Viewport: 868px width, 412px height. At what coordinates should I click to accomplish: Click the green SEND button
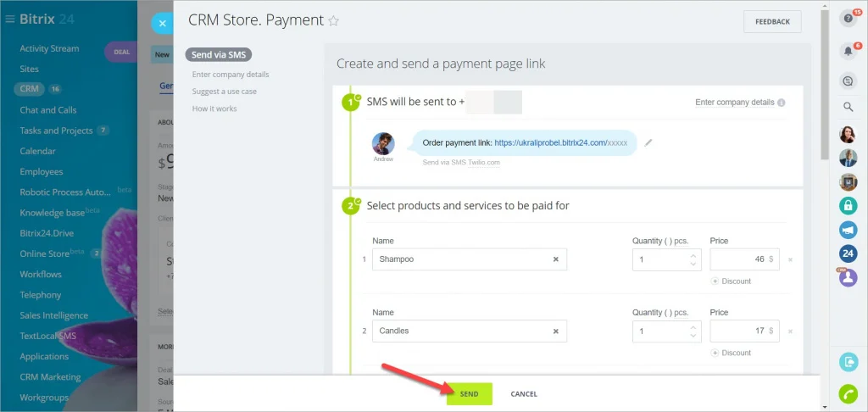point(470,393)
